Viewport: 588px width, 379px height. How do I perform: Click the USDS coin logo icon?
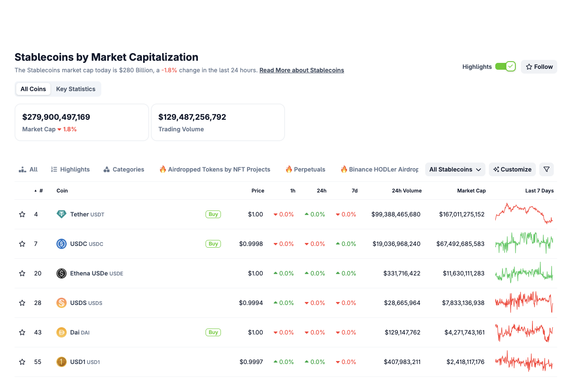[x=62, y=303]
